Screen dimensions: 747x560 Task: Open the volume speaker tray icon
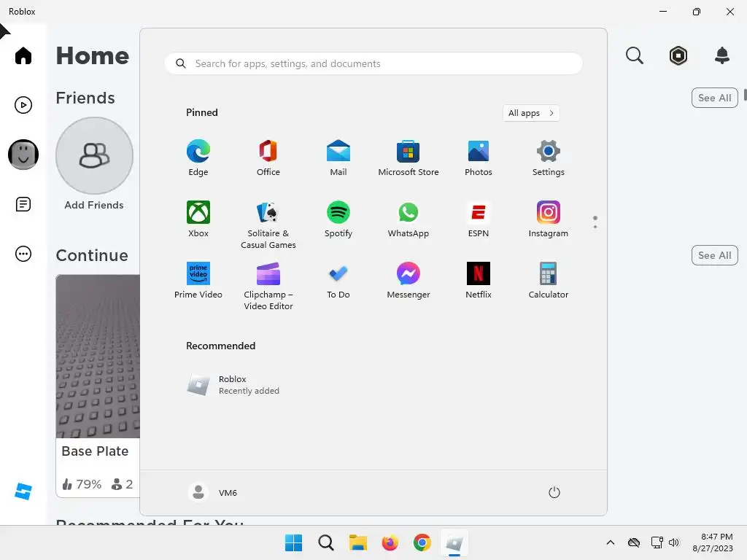(673, 542)
